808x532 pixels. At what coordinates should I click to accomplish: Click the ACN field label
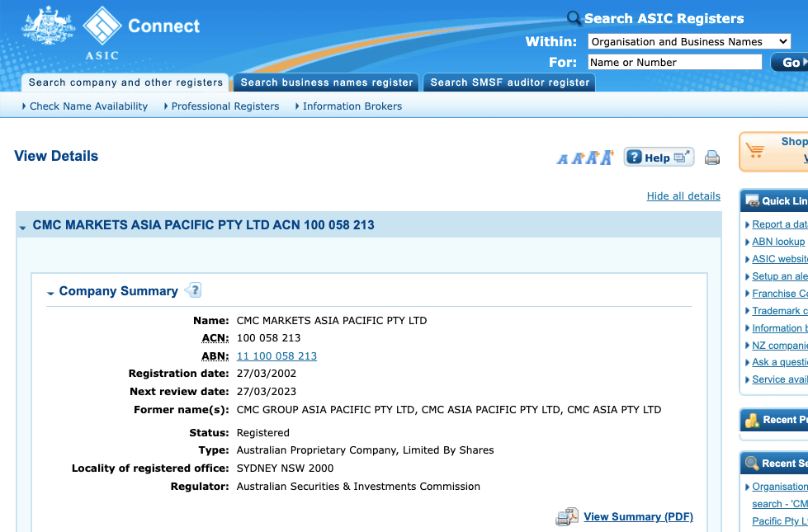[x=215, y=338]
